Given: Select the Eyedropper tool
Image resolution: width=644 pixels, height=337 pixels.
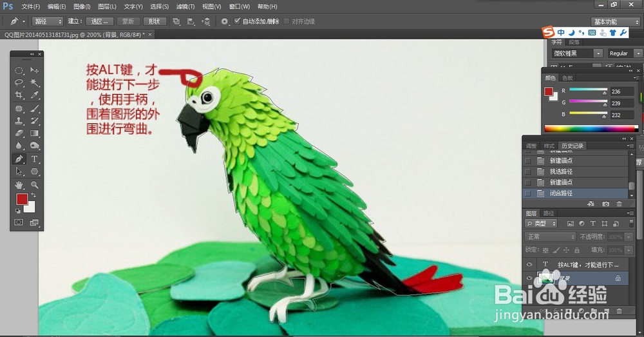Looking at the screenshot, I should (x=35, y=95).
